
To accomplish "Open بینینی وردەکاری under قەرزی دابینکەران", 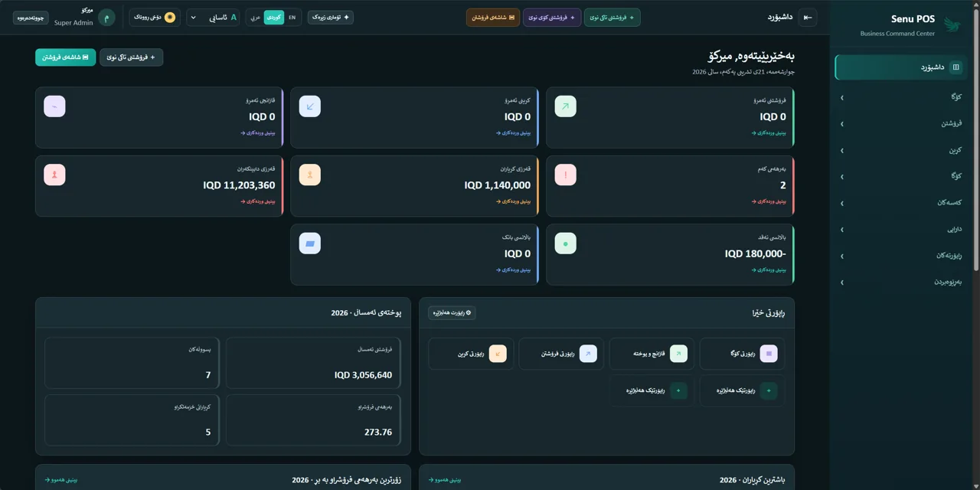I will coord(258,201).
